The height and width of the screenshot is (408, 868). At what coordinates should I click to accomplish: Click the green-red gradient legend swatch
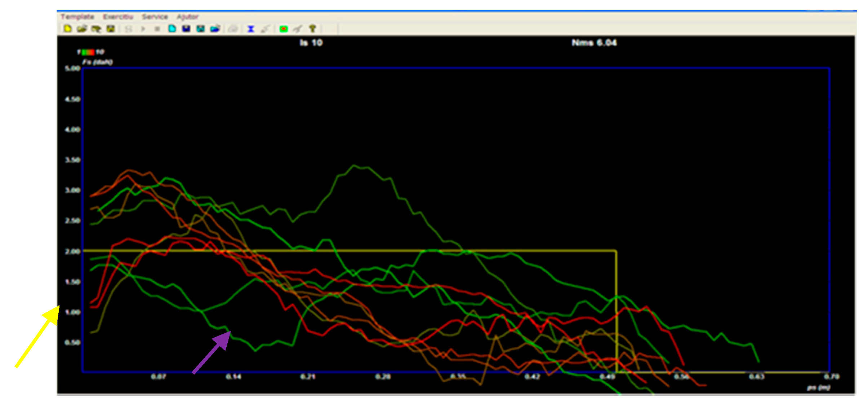pos(88,52)
